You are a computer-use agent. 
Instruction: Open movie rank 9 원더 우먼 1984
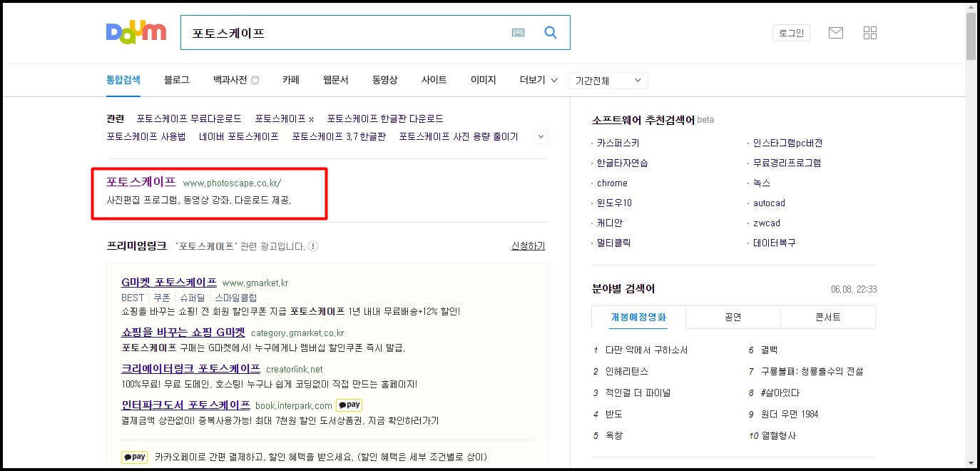click(x=790, y=414)
